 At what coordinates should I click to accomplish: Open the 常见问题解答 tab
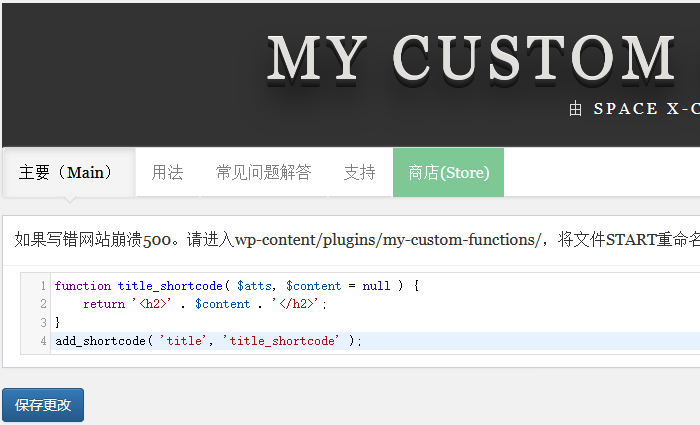click(263, 172)
